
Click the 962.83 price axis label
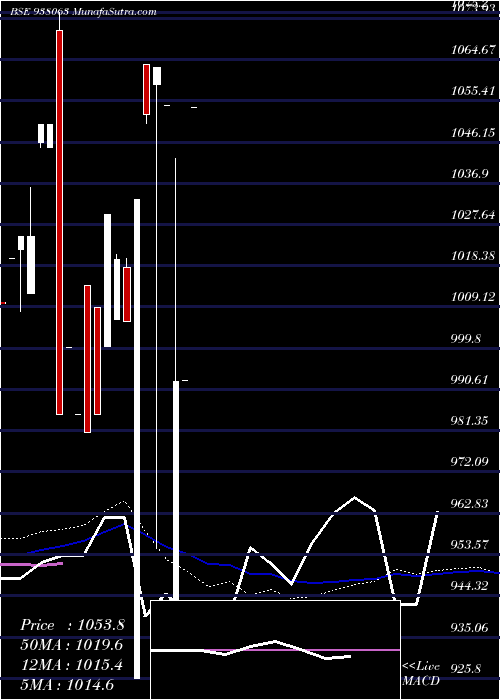(469, 504)
